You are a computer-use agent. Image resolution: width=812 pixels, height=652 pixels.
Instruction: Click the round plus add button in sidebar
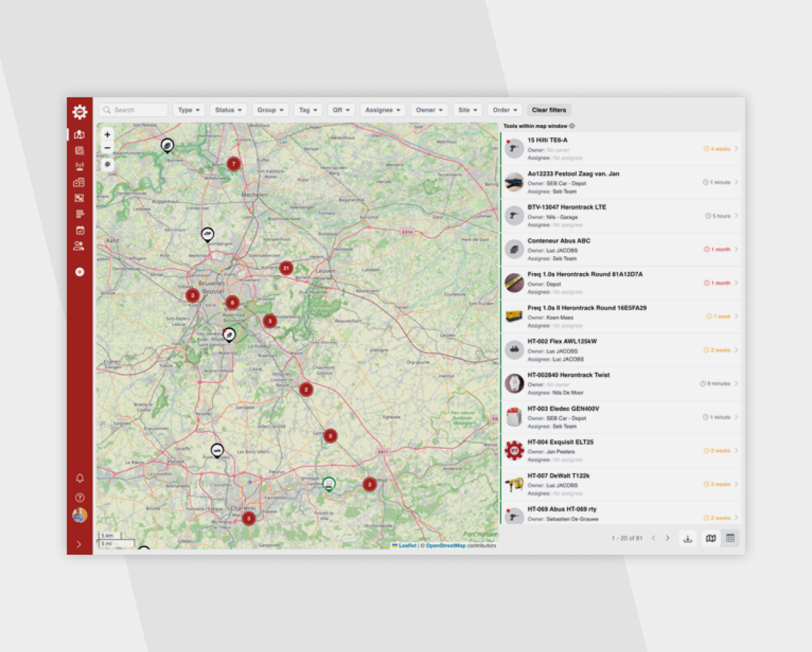[x=80, y=272]
